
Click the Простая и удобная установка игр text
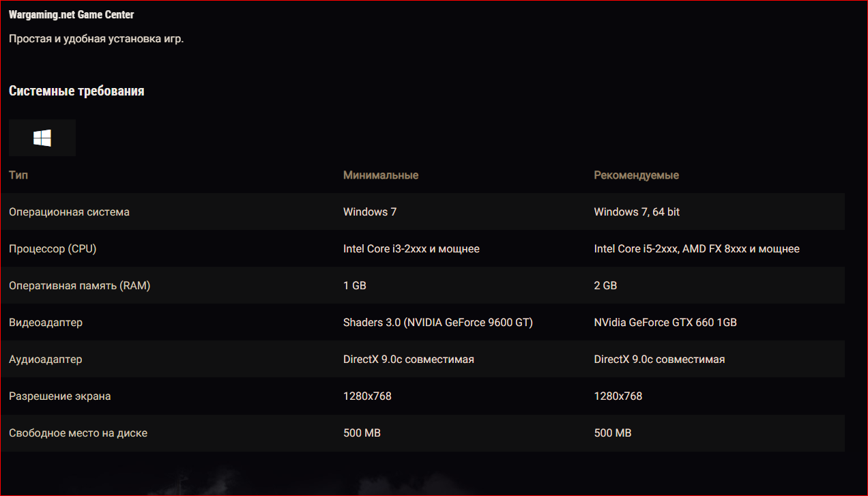point(96,39)
